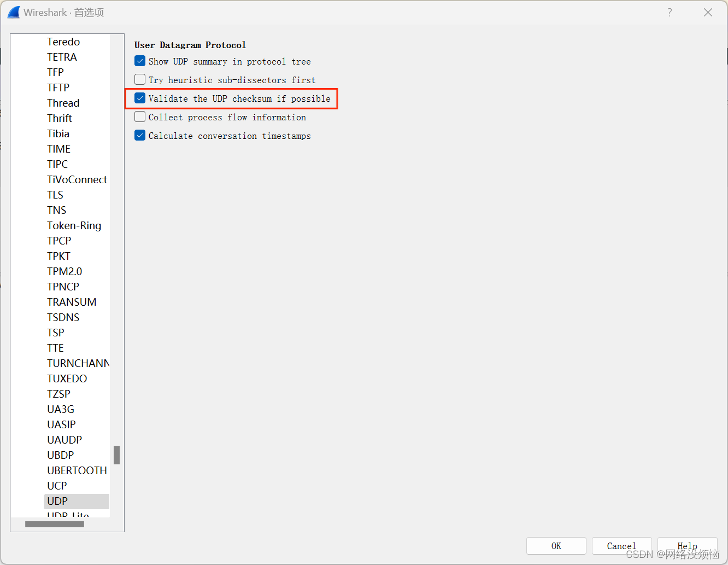
Task: Select TTE protocol in list
Action: (55, 348)
